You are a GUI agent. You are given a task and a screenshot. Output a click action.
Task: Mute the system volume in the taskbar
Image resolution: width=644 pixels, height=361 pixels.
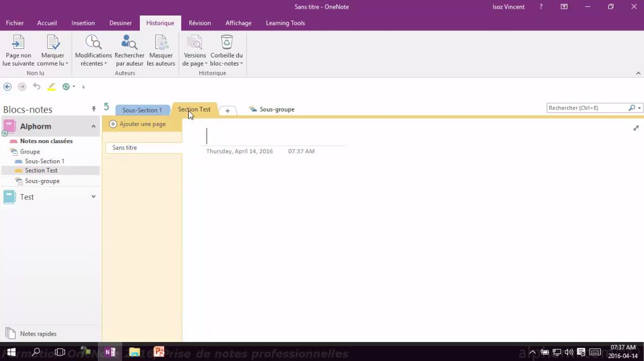click(569, 351)
